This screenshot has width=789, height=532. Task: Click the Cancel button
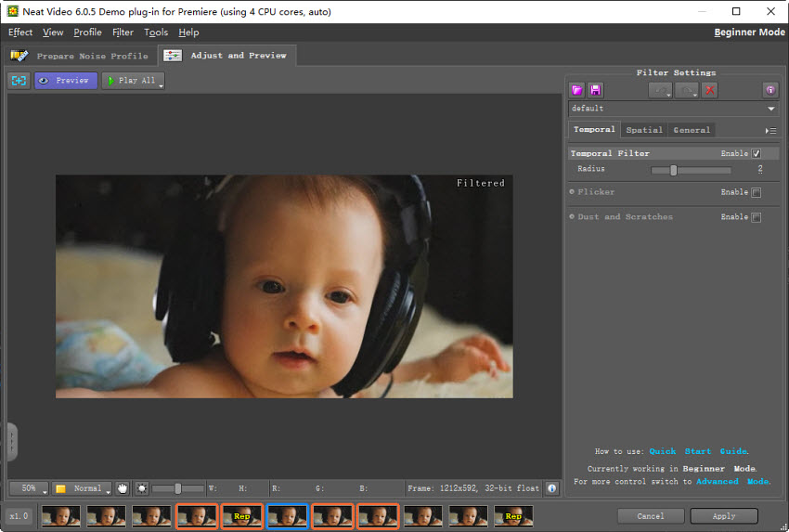click(x=650, y=516)
